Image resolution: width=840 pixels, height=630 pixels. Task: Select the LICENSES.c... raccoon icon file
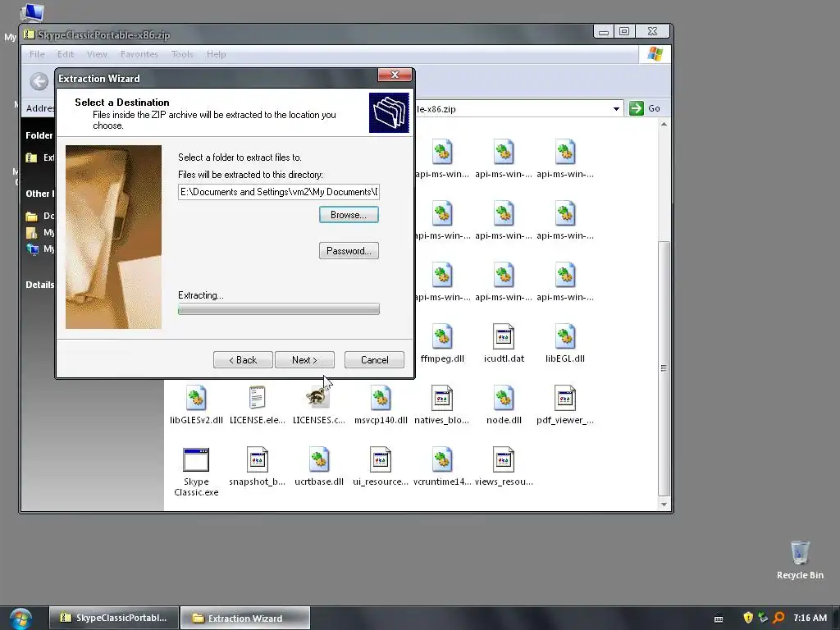[x=318, y=398]
